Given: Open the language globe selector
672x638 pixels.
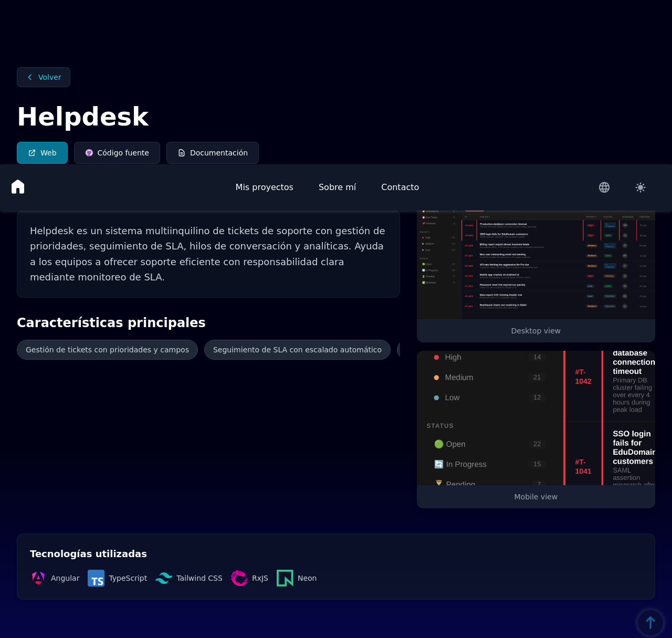Looking at the screenshot, I should point(604,187).
